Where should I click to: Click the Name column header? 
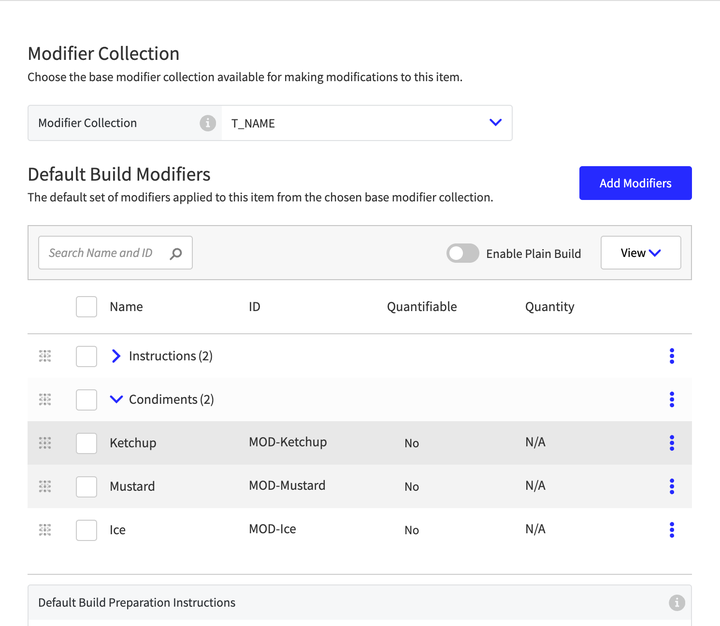(126, 307)
